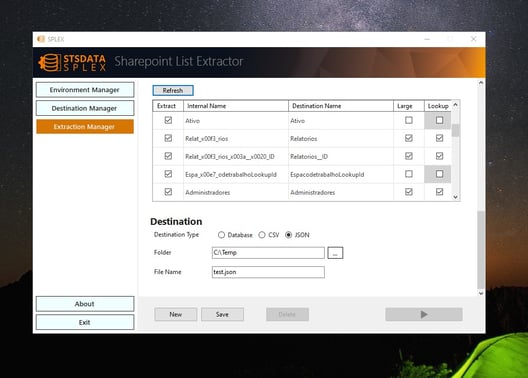Uncheck Extract for Relatorios_ID row

[168, 156]
